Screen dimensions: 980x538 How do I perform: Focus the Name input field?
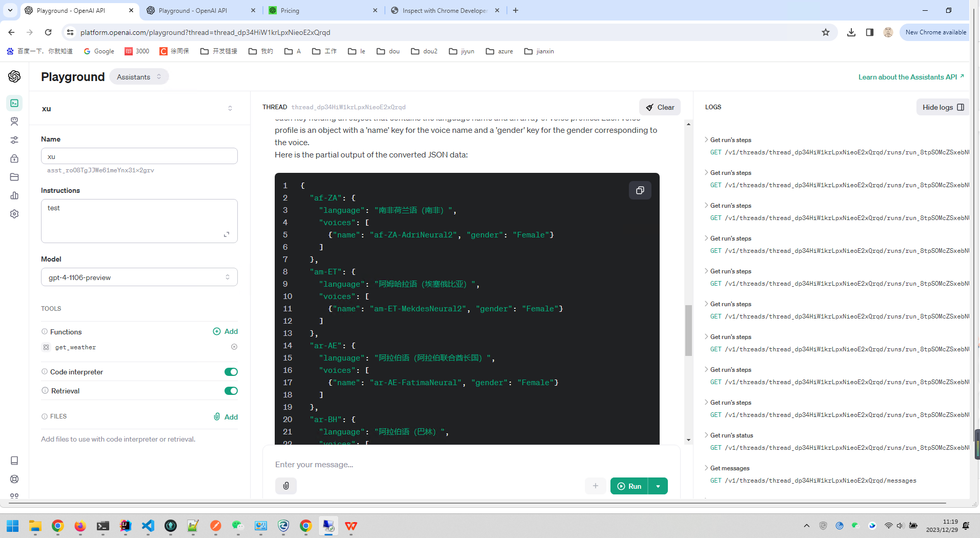139,156
